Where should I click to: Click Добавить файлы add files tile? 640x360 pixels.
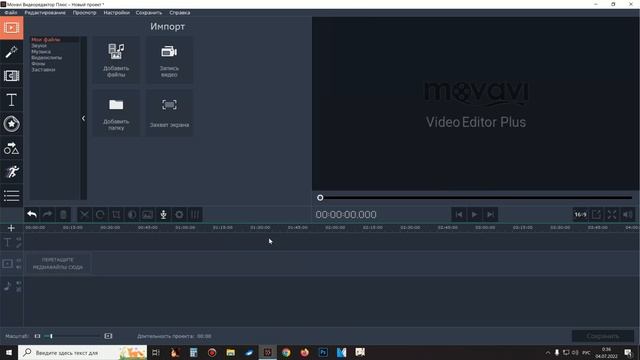[116, 60]
